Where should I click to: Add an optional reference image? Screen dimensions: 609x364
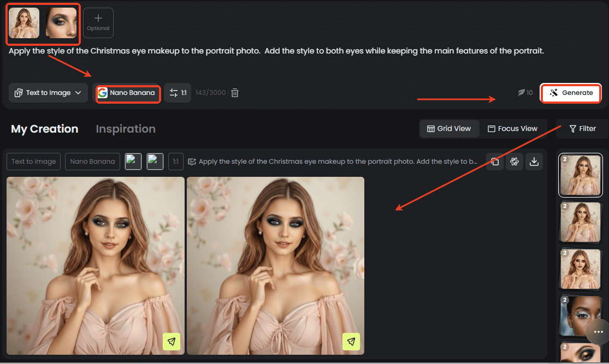coord(98,23)
